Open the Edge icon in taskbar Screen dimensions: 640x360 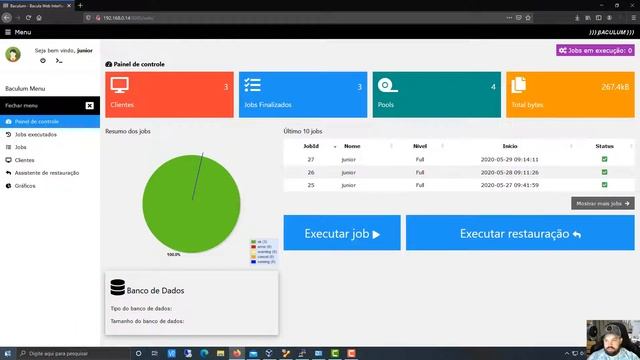[x=204, y=353]
